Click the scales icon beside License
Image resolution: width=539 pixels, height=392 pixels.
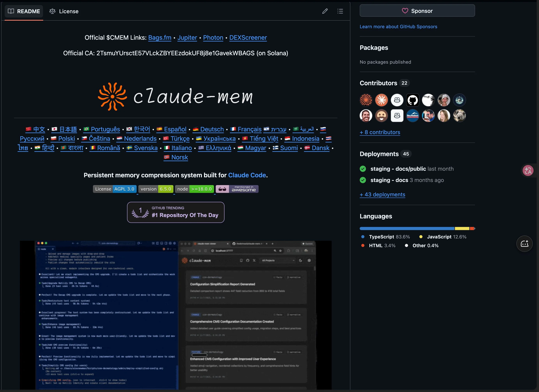[x=52, y=11]
